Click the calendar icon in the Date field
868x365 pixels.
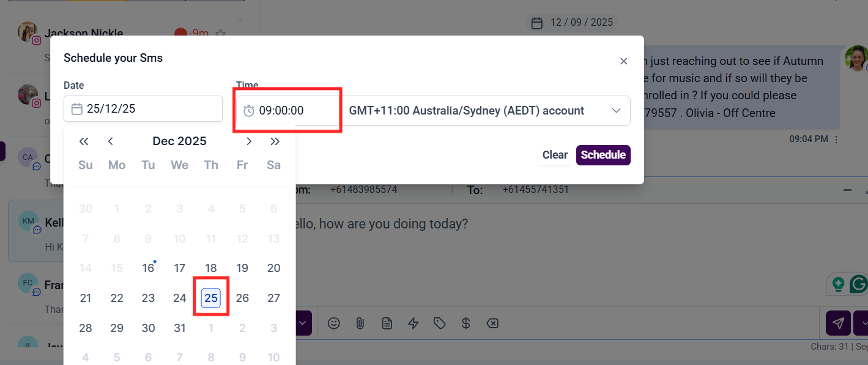point(77,110)
